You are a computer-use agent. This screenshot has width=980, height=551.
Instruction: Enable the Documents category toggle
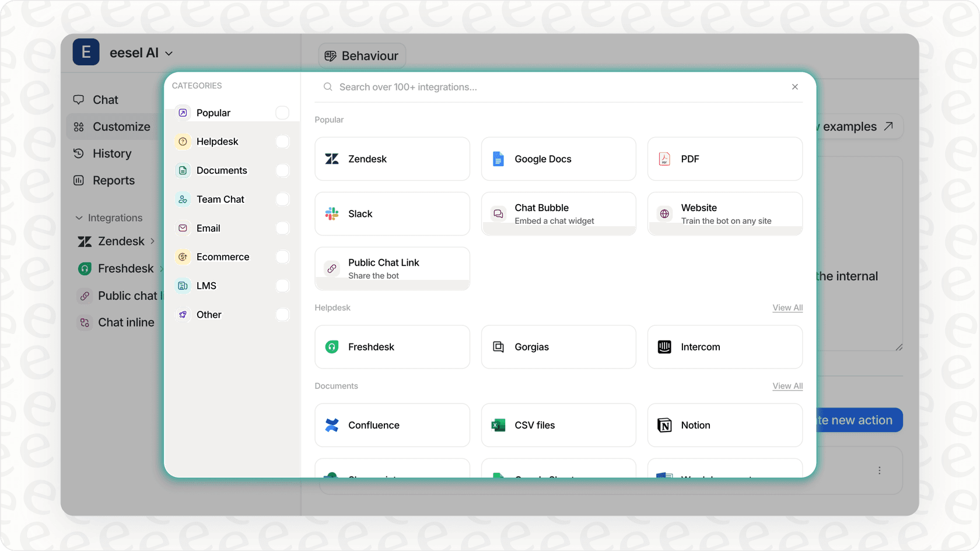coord(282,170)
